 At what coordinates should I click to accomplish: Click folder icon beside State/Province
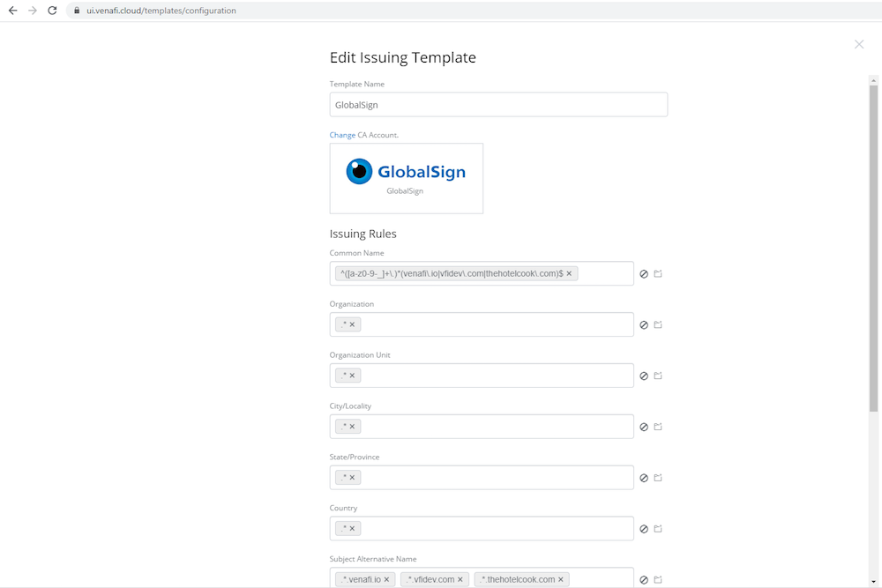[658, 478]
